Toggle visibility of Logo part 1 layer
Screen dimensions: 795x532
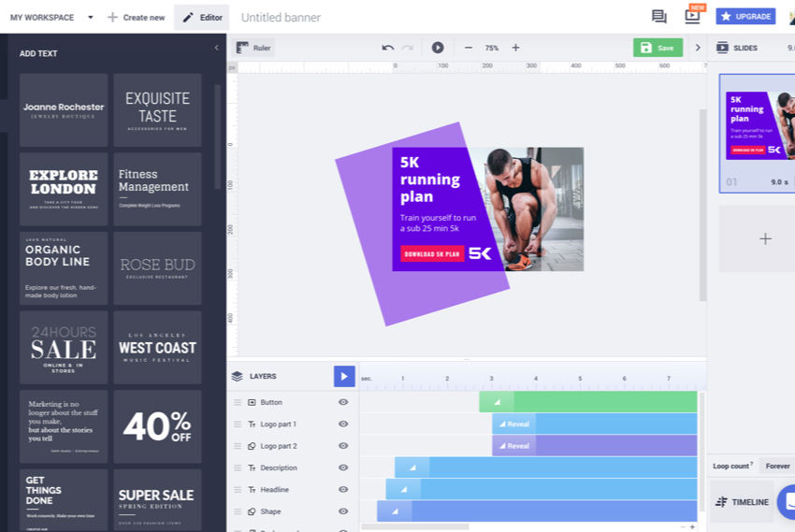(x=343, y=424)
